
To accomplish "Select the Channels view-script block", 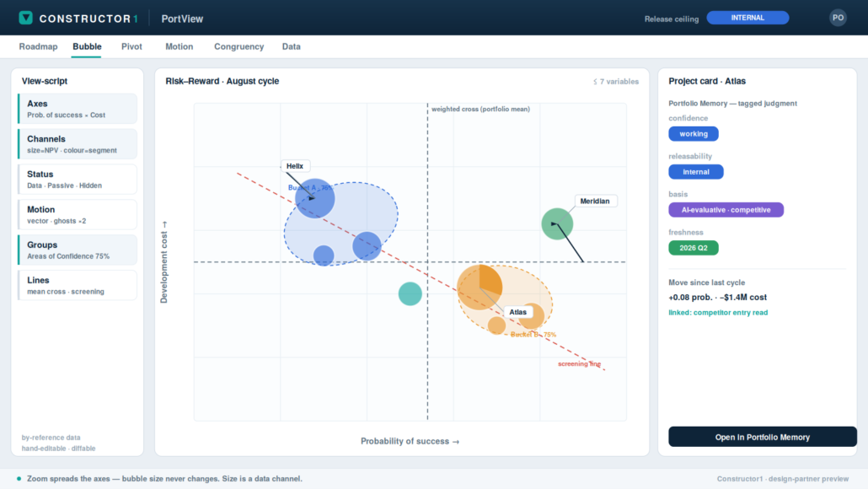I will point(78,144).
